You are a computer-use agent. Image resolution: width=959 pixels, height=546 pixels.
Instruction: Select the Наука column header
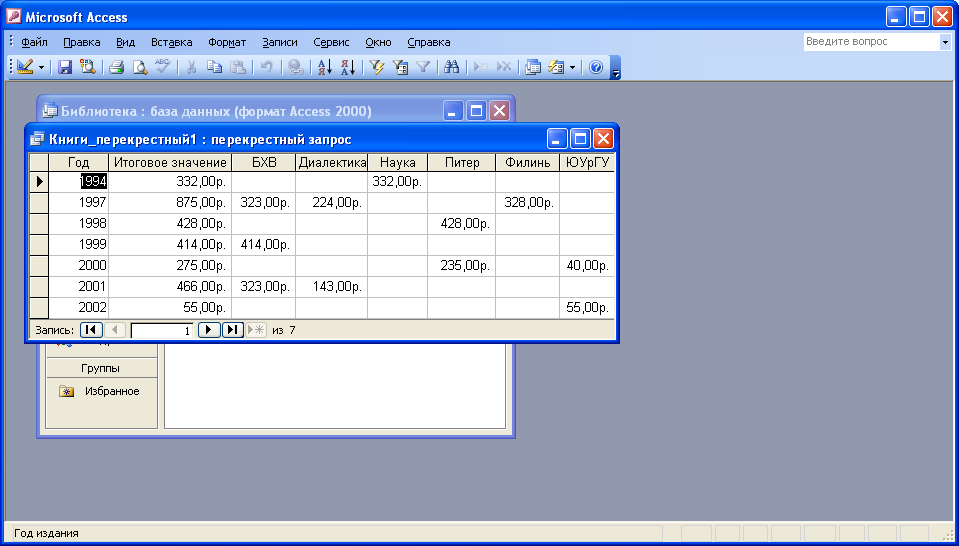coord(398,162)
